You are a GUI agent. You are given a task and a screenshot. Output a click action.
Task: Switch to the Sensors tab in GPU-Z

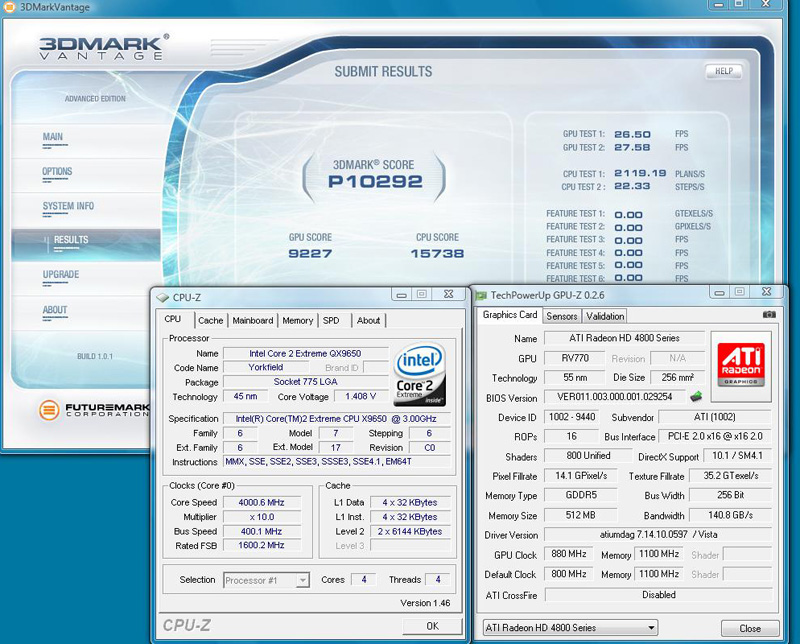coord(561,316)
